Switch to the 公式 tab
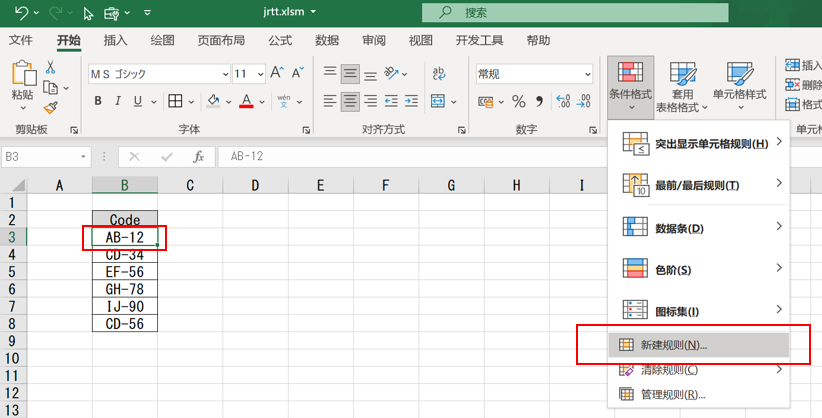The width and height of the screenshot is (822, 418). 280,40
